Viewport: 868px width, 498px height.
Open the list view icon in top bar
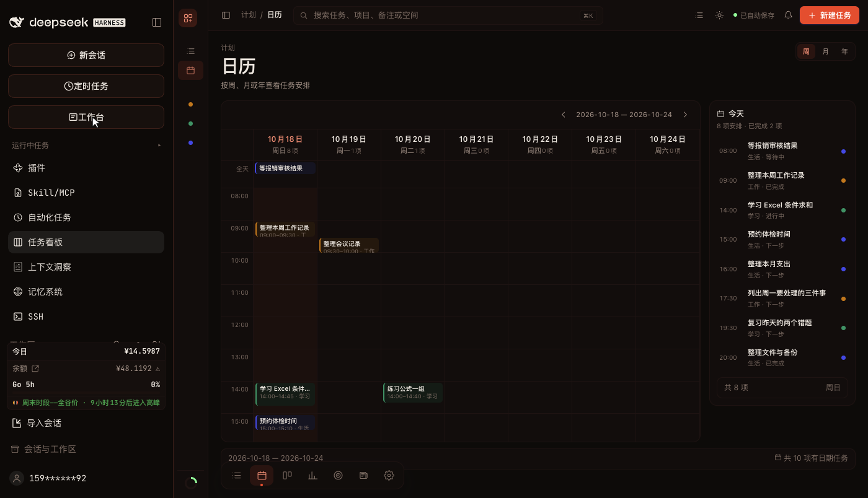click(x=699, y=15)
